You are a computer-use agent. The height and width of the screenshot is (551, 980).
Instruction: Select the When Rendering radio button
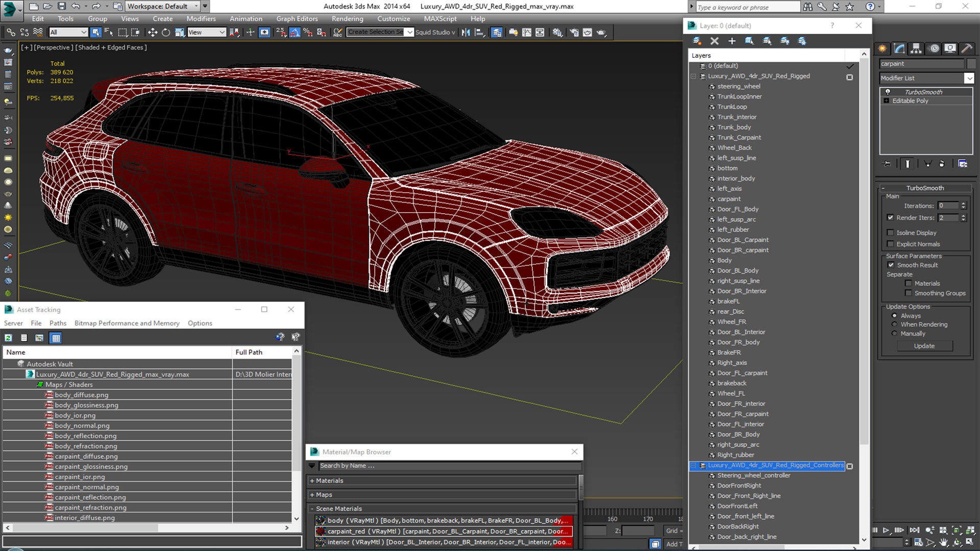(894, 324)
